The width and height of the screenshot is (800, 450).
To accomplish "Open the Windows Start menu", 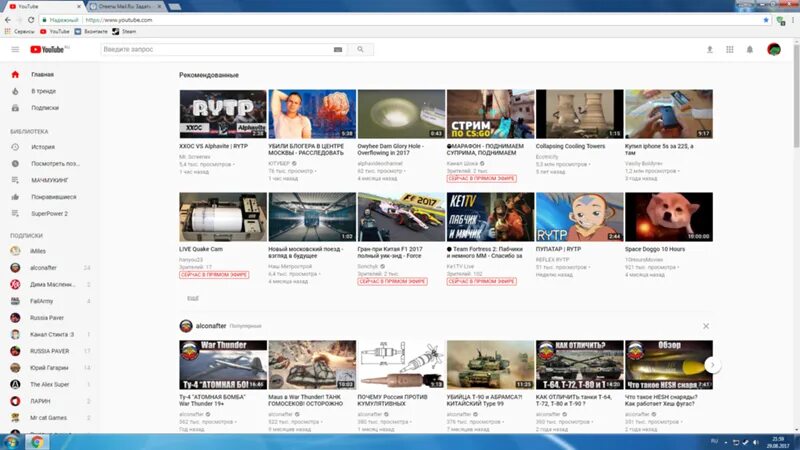I will point(11,442).
